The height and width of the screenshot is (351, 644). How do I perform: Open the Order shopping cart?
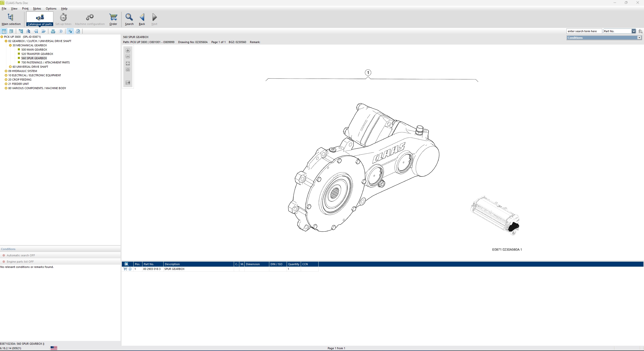point(113,19)
